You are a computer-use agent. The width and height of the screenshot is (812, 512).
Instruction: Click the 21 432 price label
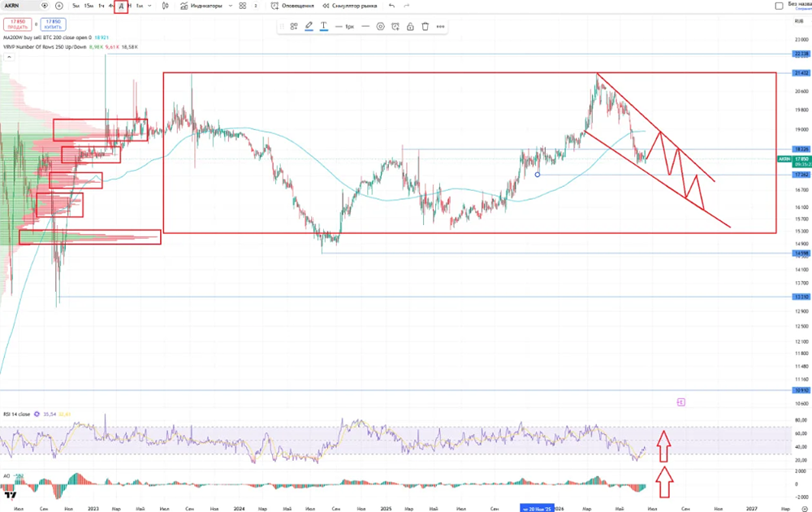tap(801, 73)
